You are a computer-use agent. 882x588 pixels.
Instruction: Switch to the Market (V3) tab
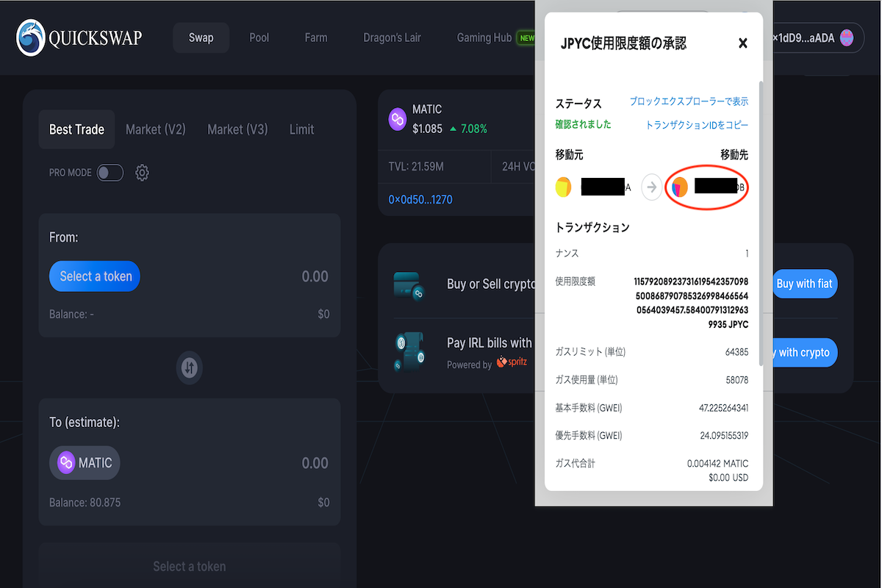click(x=237, y=129)
